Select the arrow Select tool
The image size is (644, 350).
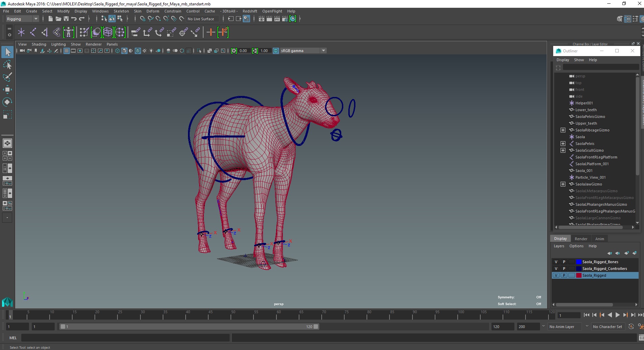pyautogui.click(x=7, y=52)
